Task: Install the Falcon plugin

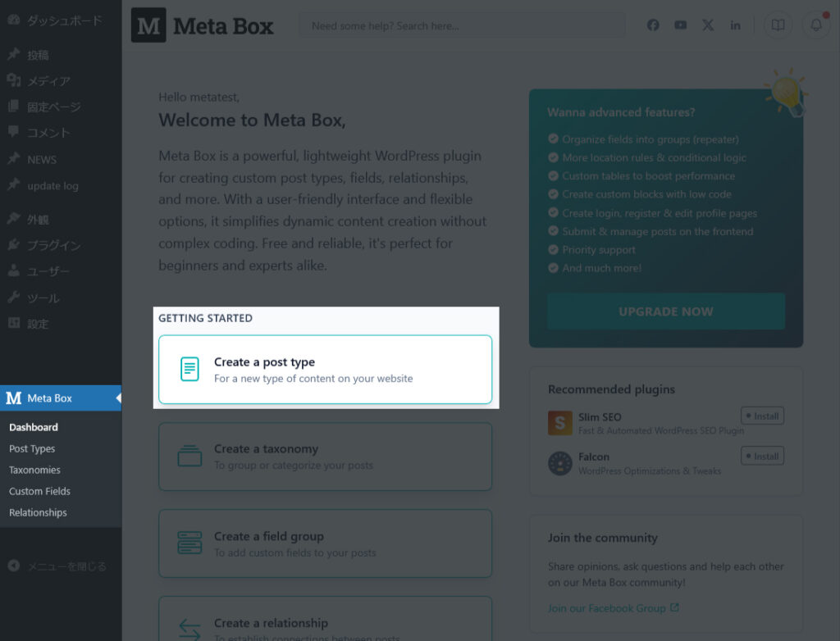Action: tap(762, 456)
